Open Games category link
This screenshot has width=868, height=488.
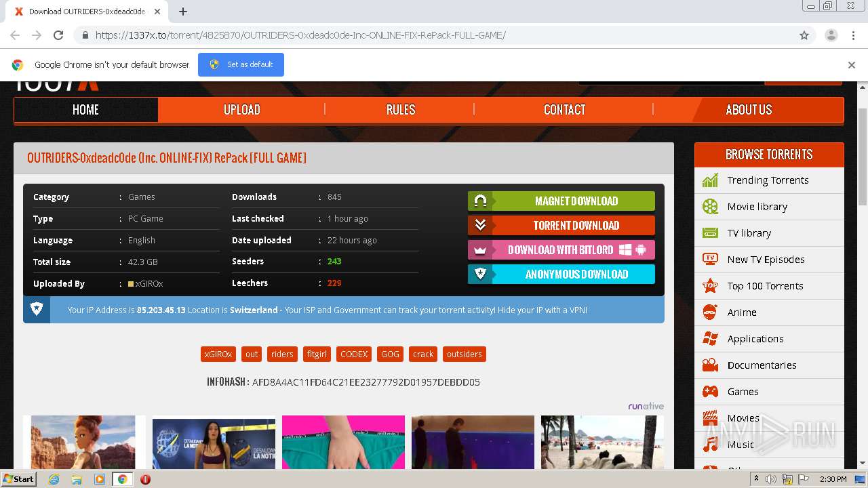[743, 392]
